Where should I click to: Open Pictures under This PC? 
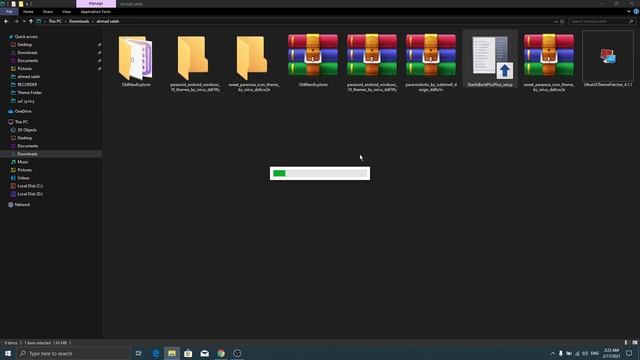(x=24, y=170)
